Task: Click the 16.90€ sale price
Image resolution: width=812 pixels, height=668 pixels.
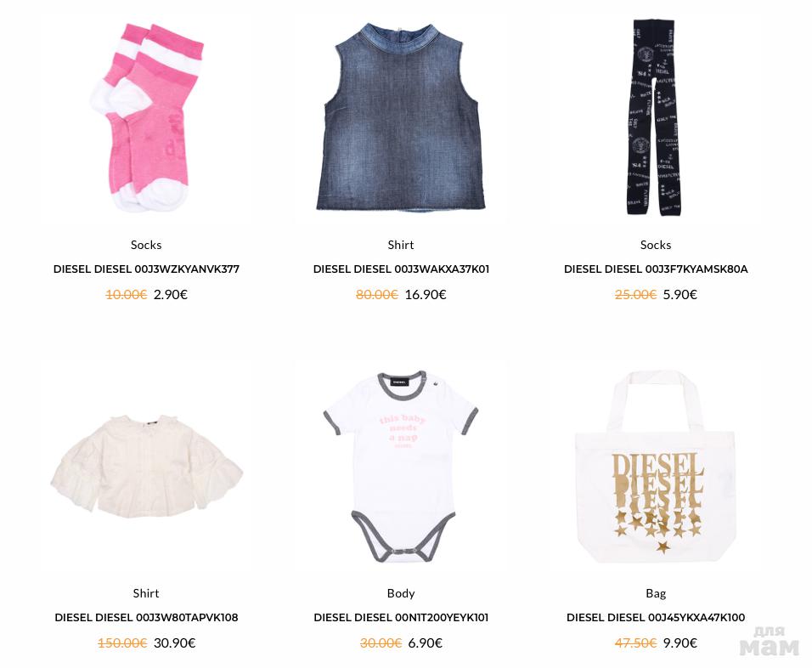Action: pyautogui.click(x=426, y=294)
